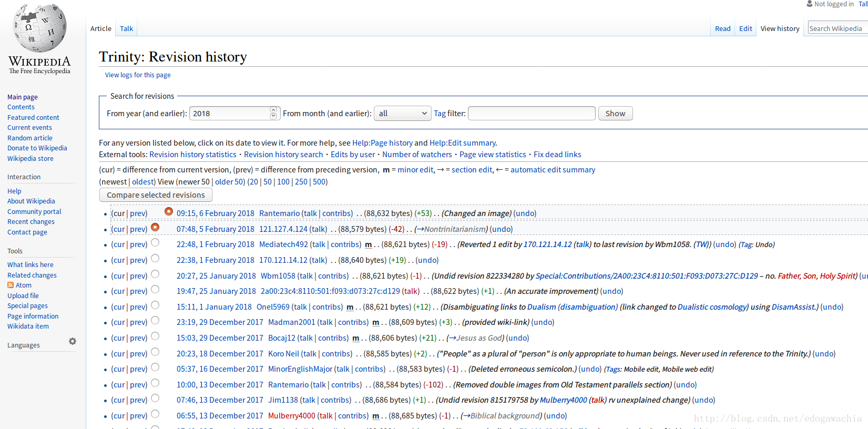The image size is (868, 429).
Task: Open Rantemario's user page in first row
Action: (279, 213)
